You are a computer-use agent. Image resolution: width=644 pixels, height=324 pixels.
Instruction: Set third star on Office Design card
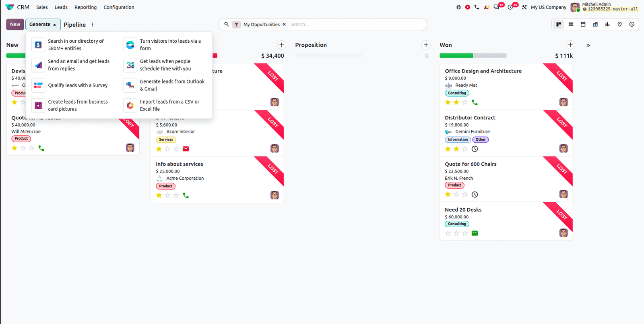point(465,102)
